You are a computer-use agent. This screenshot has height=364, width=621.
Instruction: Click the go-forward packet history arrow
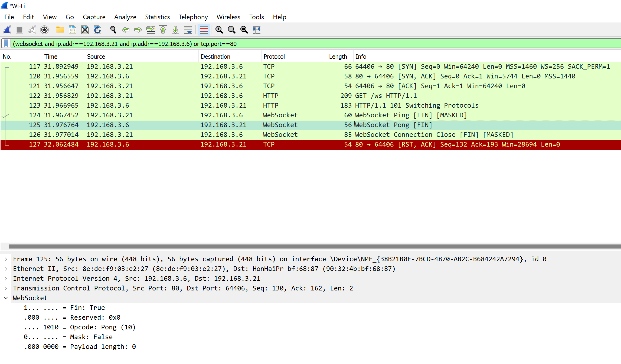pyautogui.click(x=138, y=30)
